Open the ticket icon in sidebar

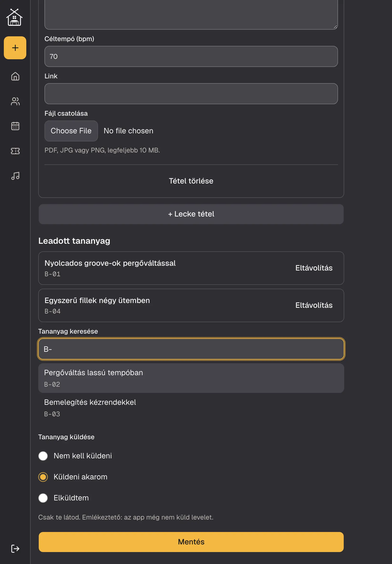tap(15, 151)
